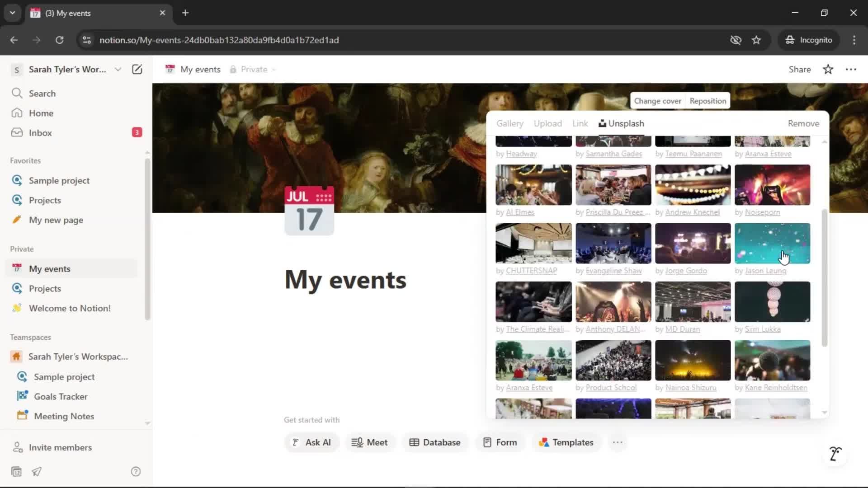Open Goals Tracker in teamspace

(61, 396)
